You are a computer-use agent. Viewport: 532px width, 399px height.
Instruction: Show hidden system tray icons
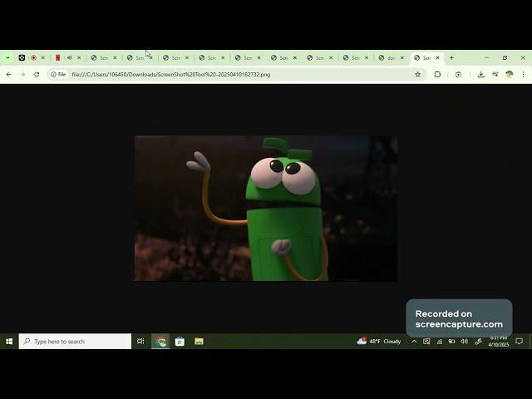point(414,342)
